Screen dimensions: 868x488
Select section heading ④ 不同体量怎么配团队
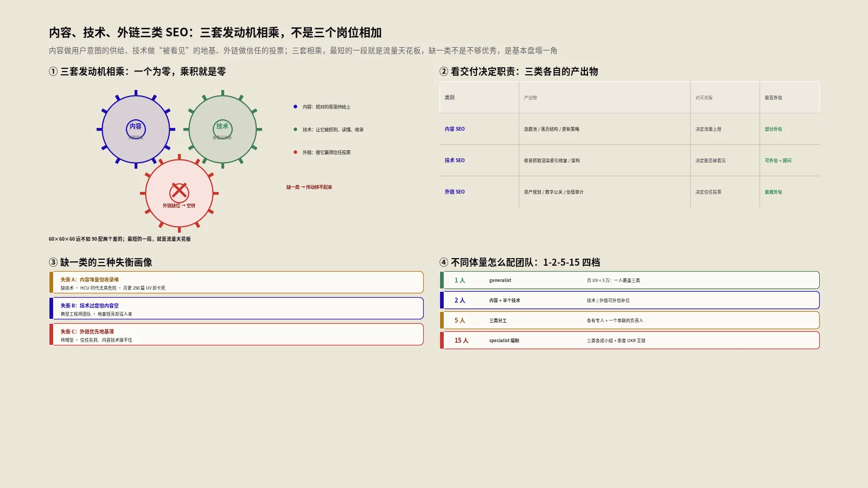tap(520, 262)
